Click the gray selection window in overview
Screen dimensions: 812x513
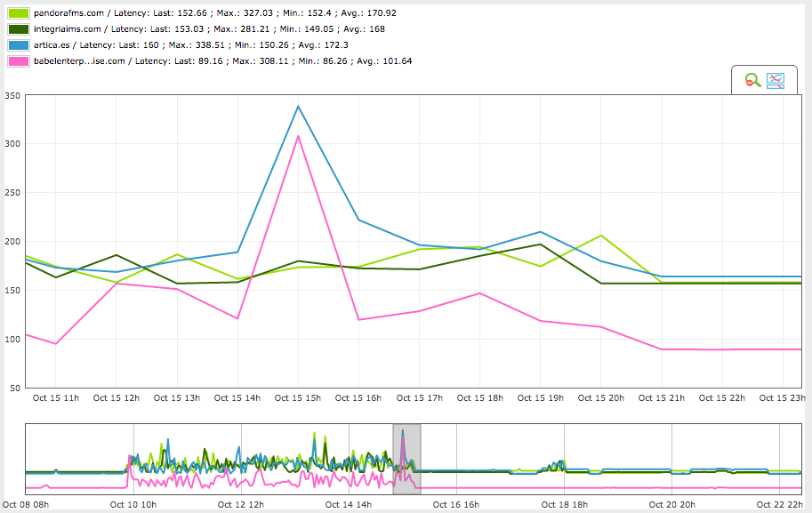(x=406, y=459)
